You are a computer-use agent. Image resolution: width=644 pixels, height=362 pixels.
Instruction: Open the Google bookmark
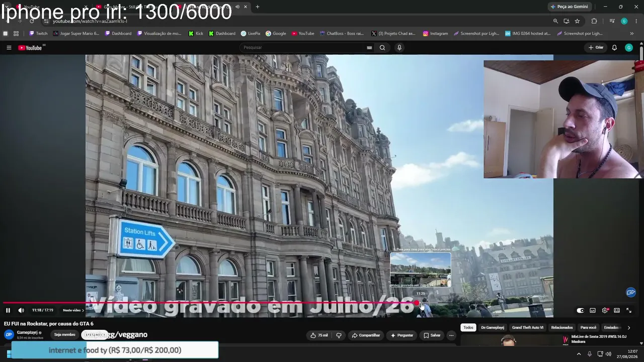coord(276,34)
